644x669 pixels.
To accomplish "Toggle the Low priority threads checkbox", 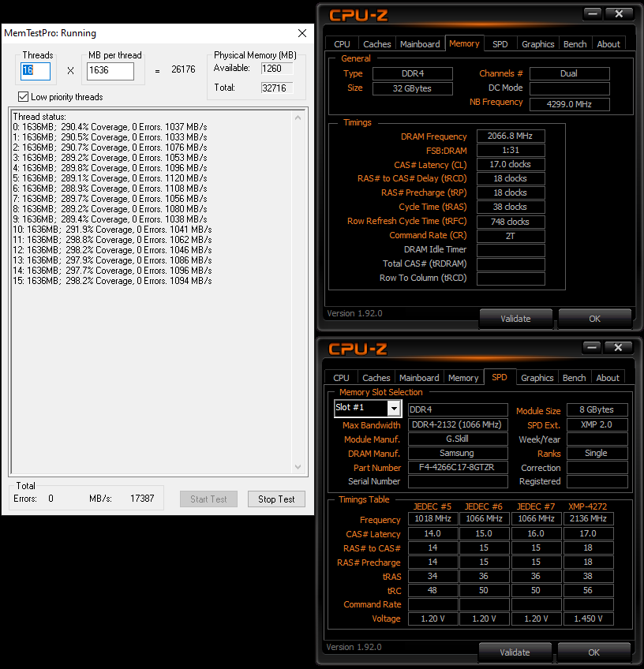I will pyautogui.click(x=23, y=97).
